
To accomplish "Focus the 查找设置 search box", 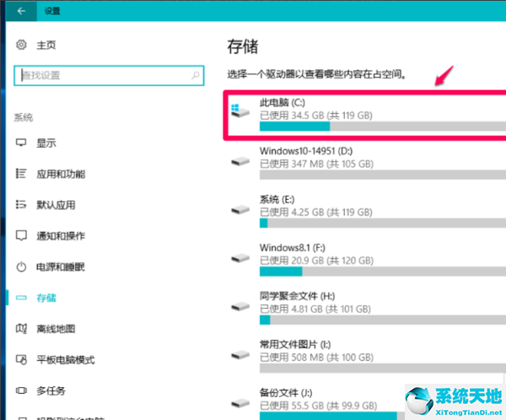I will (x=109, y=76).
